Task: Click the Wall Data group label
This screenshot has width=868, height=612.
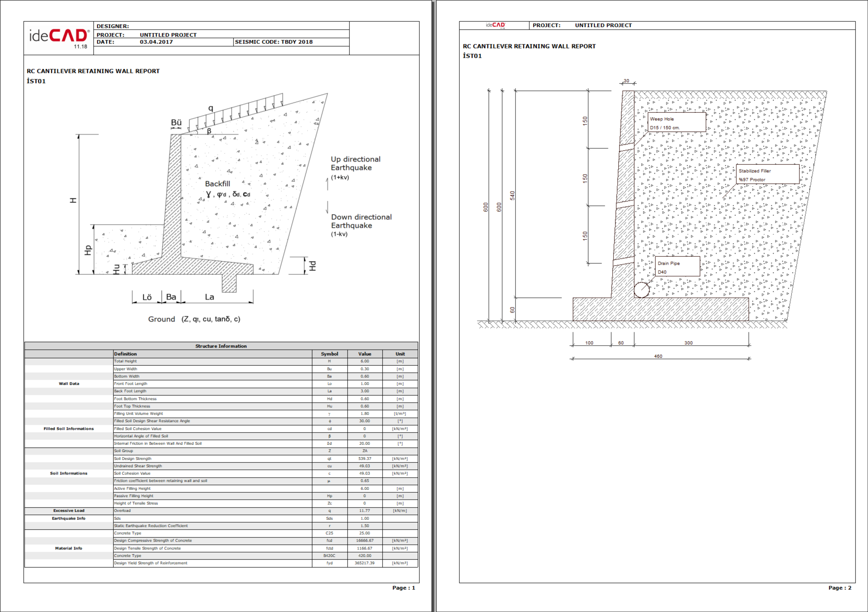Action: tap(69, 384)
